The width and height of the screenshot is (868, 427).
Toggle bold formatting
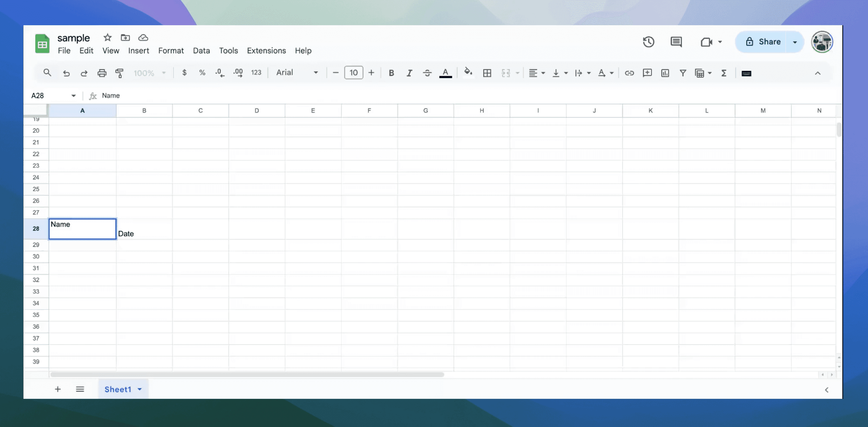pyautogui.click(x=391, y=73)
